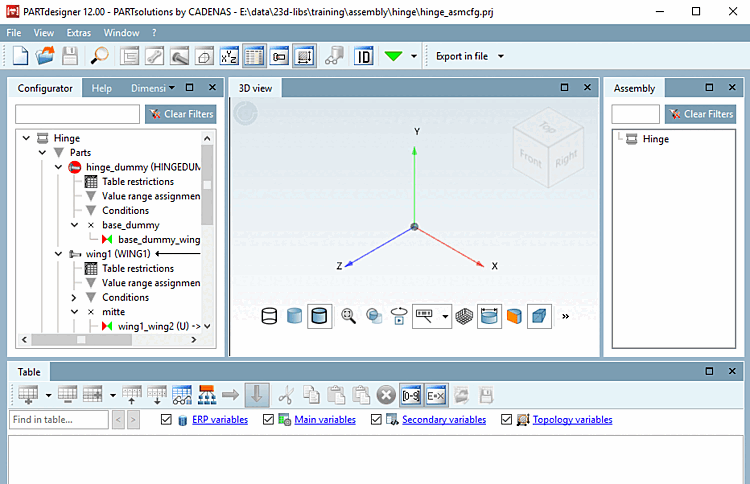Toggle the dimensions window icon in toolbar

pos(304,56)
